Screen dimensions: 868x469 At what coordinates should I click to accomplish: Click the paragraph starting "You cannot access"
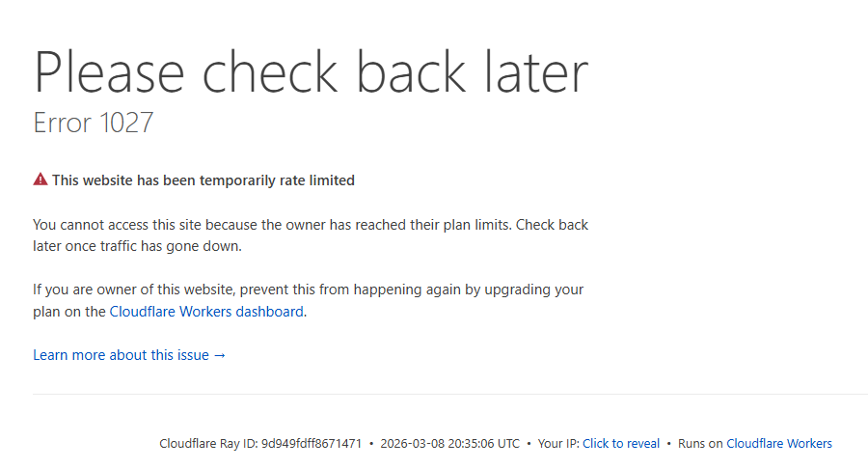pyautogui.click(x=310, y=235)
